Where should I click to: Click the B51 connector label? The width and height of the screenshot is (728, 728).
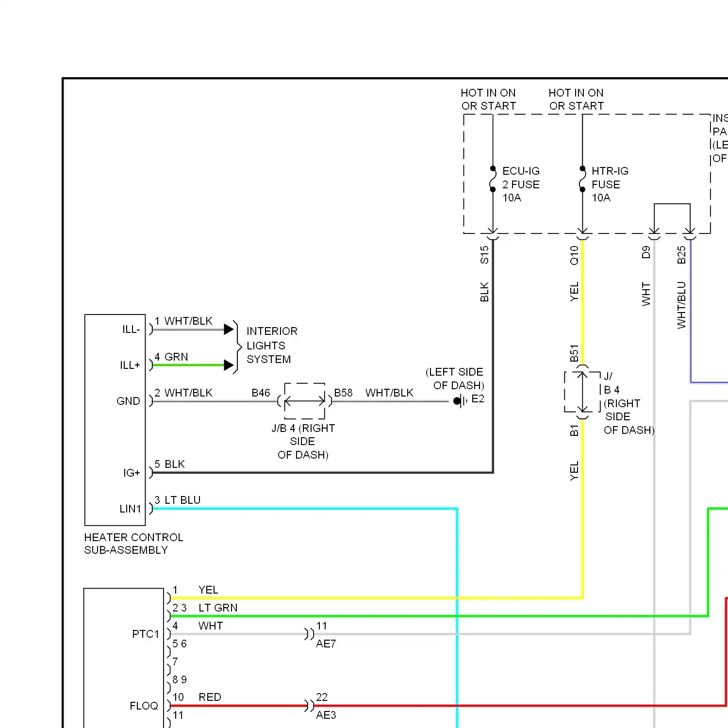point(574,353)
